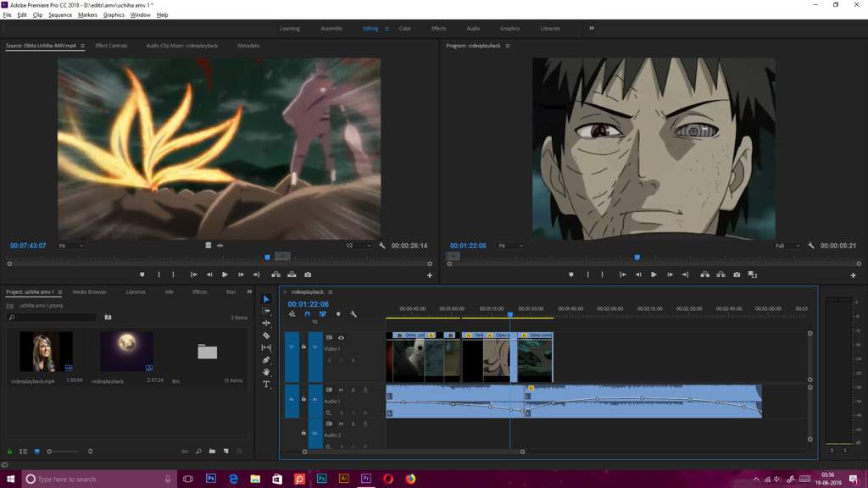This screenshot has height=488, width=868.
Task: Toggle lock on Video 1 track
Action: coord(303,347)
